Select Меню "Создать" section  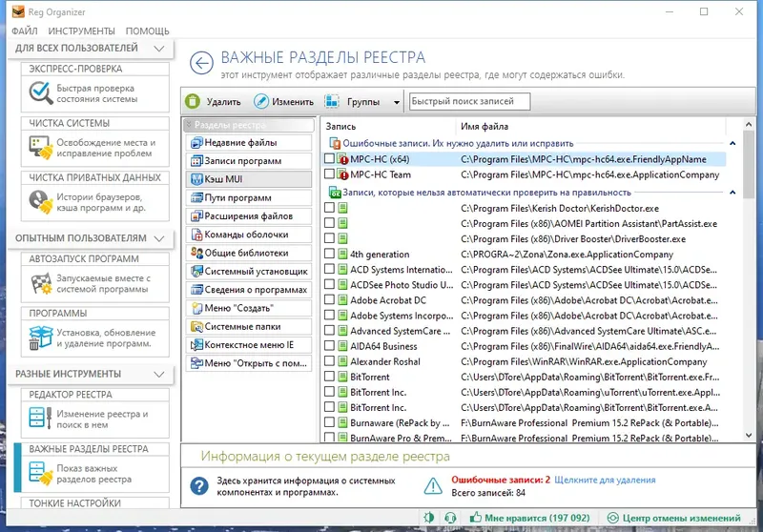[249, 308]
